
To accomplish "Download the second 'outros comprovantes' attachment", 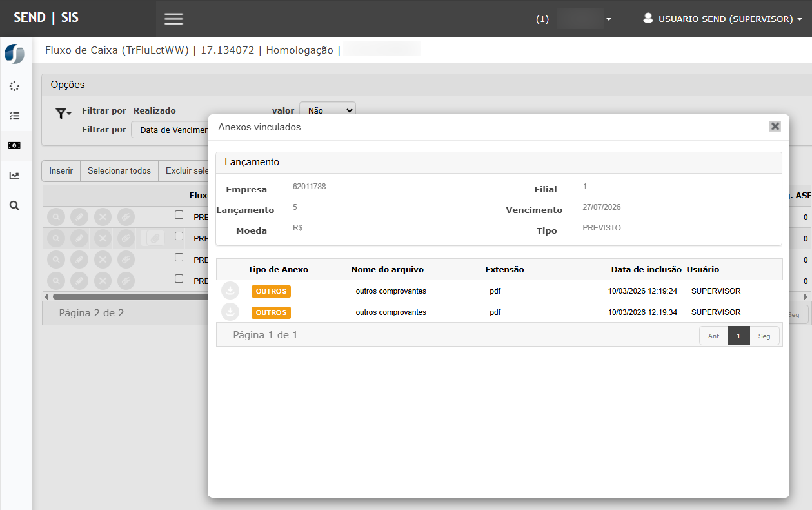I will click(230, 312).
